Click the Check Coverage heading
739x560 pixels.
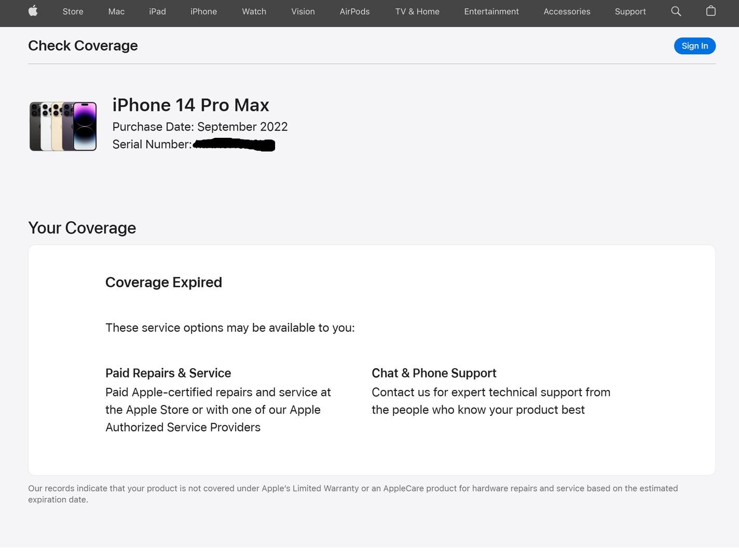tap(83, 46)
